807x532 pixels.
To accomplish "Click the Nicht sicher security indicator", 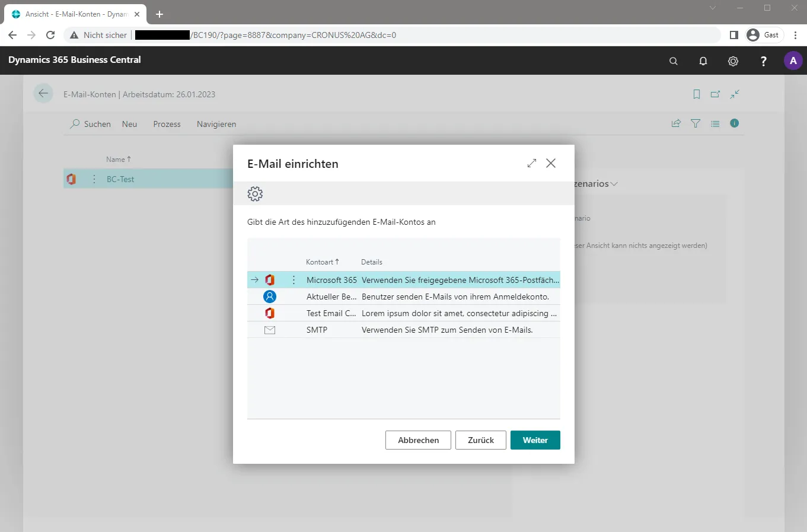I will coord(98,35).
